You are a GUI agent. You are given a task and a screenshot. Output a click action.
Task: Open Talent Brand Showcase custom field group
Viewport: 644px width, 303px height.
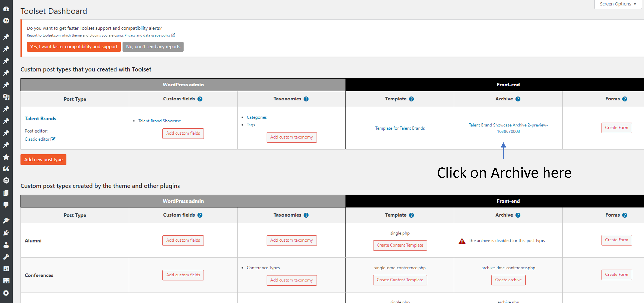pos(159,121)
